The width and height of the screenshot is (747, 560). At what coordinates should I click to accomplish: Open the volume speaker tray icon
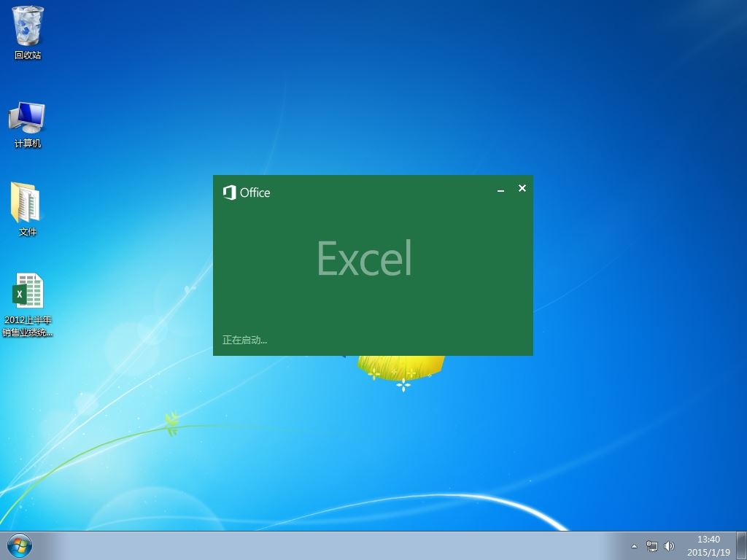click(x=670, y=546)
